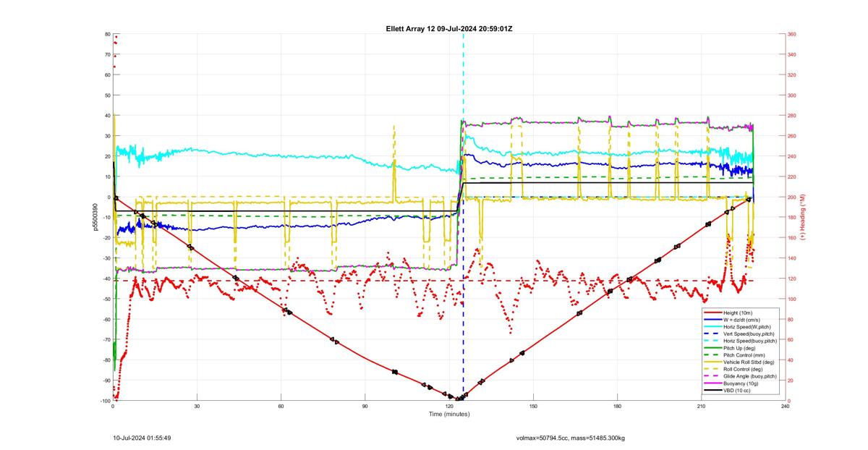The height and width of the screenshot is (450, 868).
Task: Click the plot title 'Ellett Array 12 09-Jul-2024 20:59:01Z'
Action: (449, 29)
